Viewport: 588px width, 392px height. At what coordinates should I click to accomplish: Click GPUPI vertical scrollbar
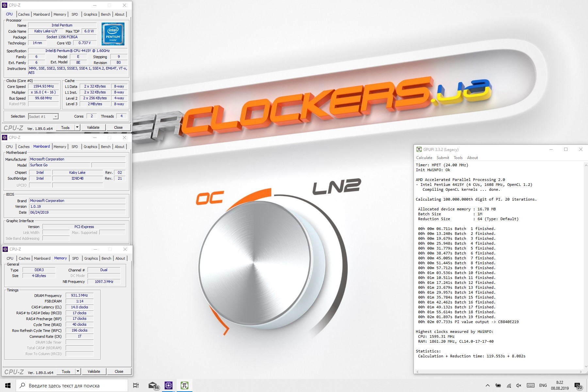pyautogui.click(x=585, y=266)
